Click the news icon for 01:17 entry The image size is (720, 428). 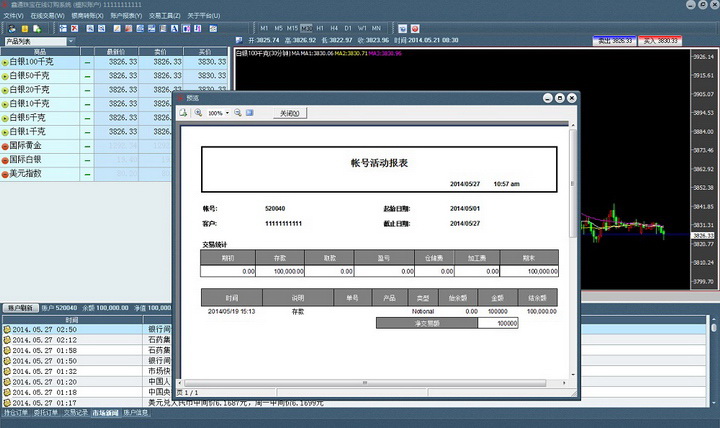[x=7, y=403]
